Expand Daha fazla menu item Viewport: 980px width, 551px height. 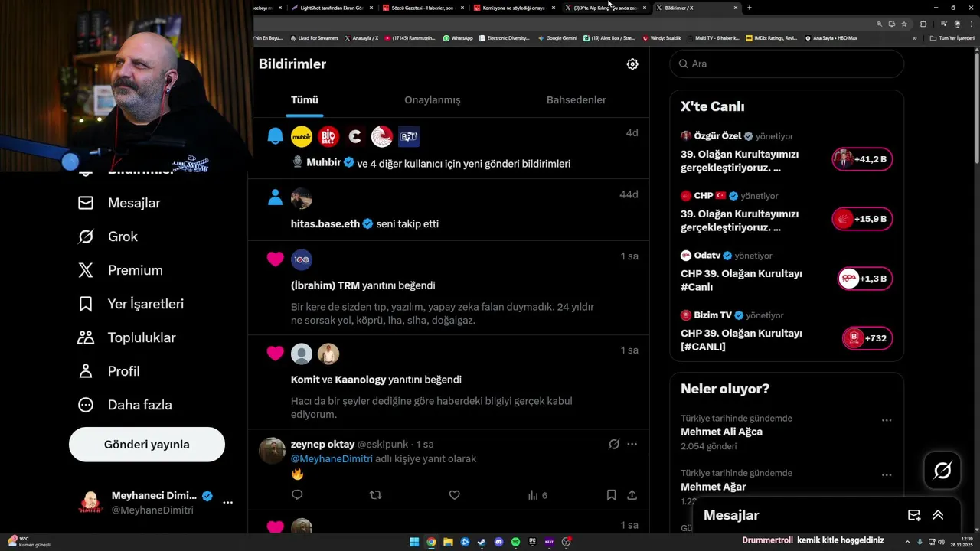click(125, 405)
